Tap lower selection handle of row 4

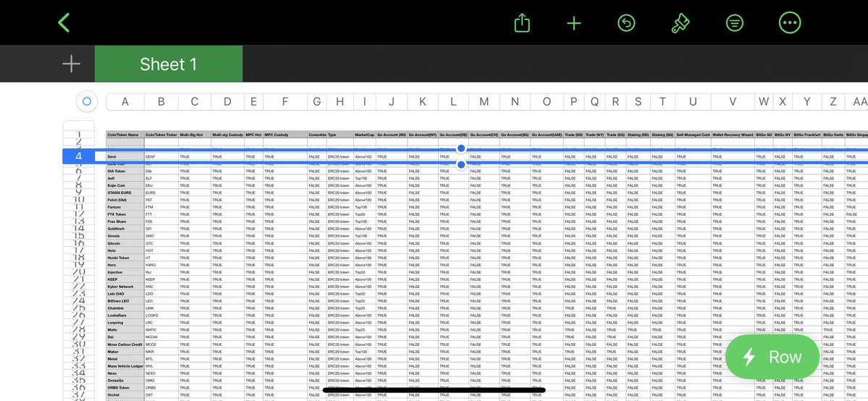[x=461, y=164]
